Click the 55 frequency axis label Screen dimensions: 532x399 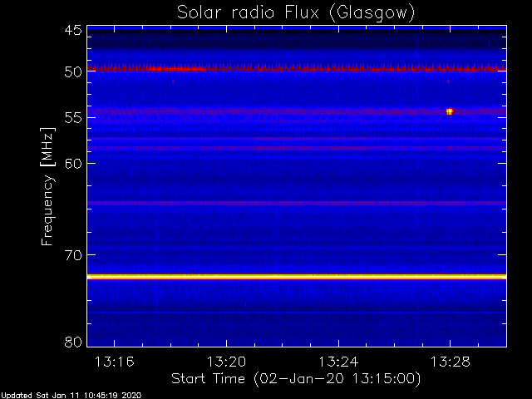[73, 118]
